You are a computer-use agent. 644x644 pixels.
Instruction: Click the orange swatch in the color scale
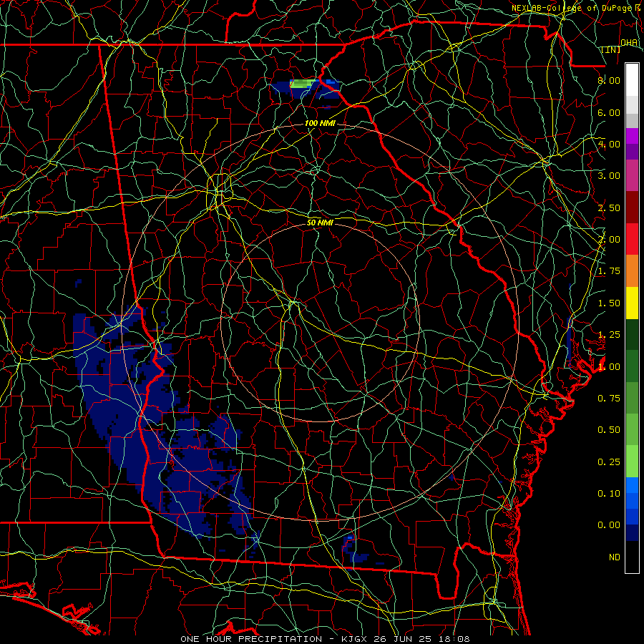pos(632,271)
